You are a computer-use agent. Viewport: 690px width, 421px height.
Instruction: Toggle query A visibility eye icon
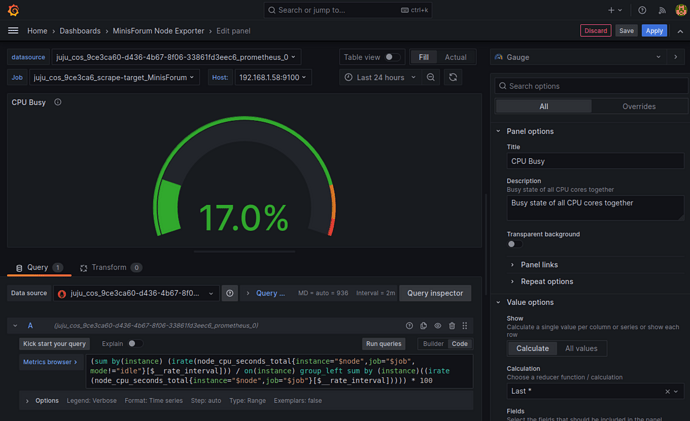437,326
